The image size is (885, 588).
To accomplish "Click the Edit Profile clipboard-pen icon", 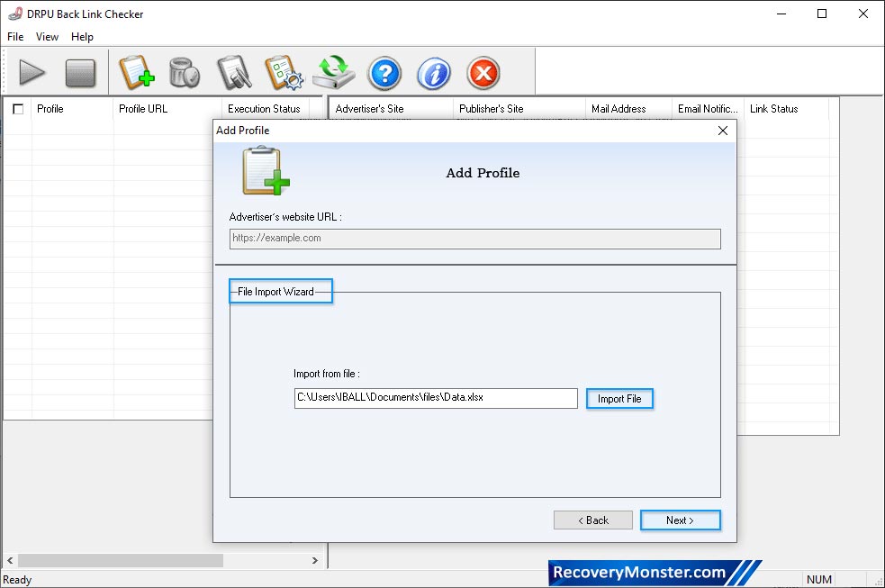I will pyautogui.click(x=234, y=73).
